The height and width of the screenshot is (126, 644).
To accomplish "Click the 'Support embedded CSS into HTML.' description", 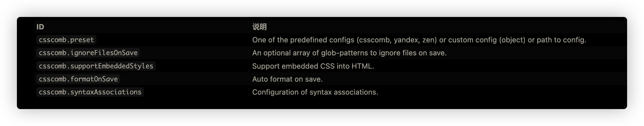I will point(313,66).
